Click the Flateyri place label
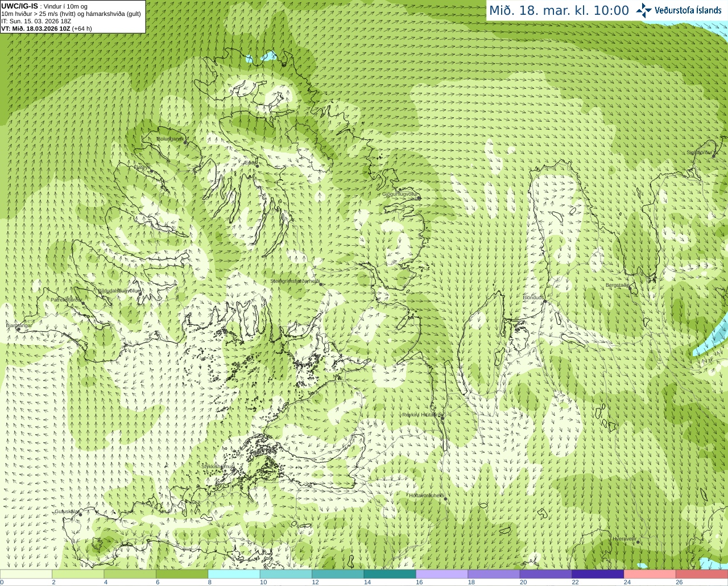The height and width of the screenshot is (586, 728). coord(142,167)
